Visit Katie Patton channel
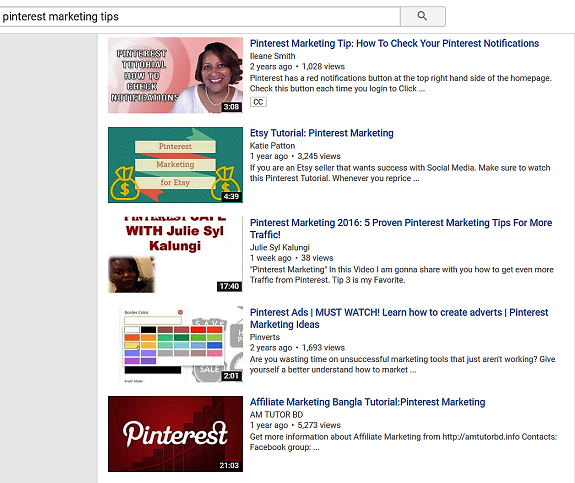Screen dimensions: 575x483 click(272, 146)
